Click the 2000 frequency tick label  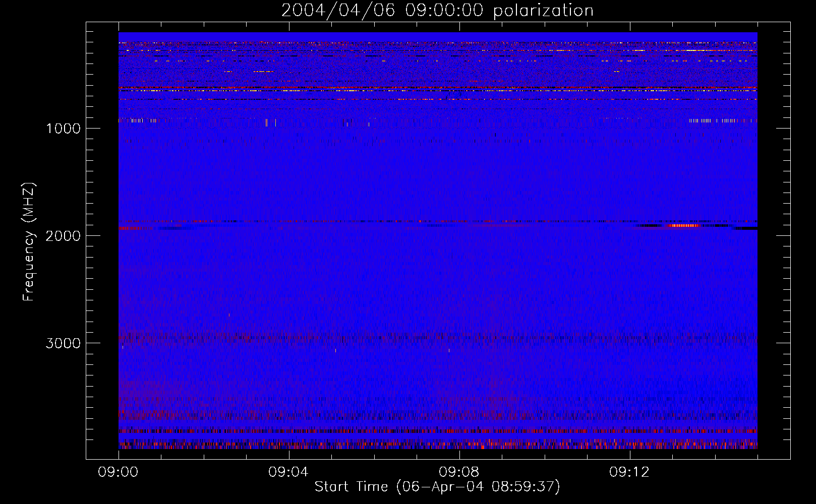(x=63, y=236)
